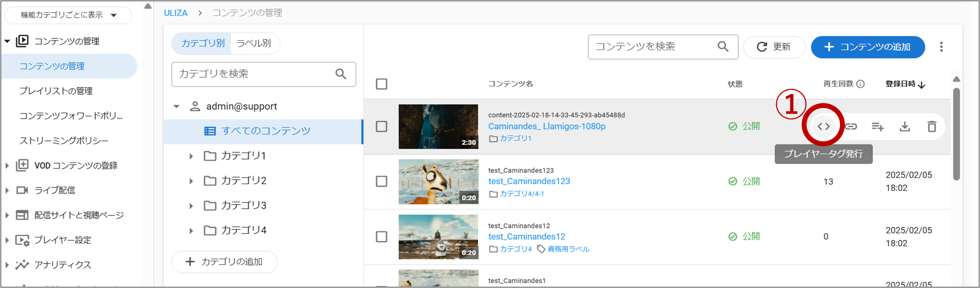Click the admin@support user icon
980x288 pixels.
click(195, 106)
